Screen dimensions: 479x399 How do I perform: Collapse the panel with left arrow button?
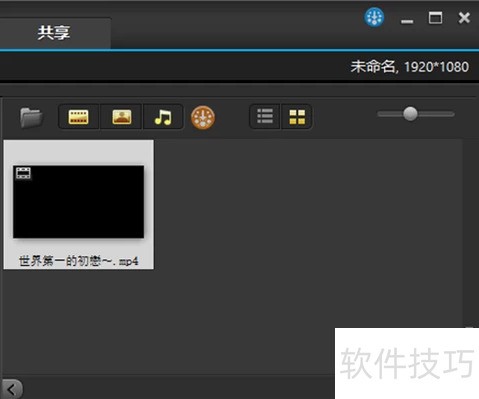12,389
